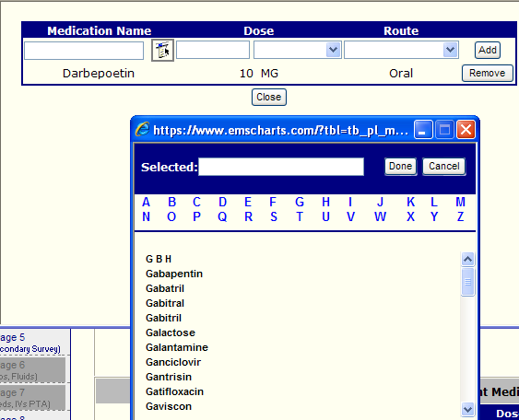
Task: Jump to letter N medications
Action: click(x=146, y=217)
